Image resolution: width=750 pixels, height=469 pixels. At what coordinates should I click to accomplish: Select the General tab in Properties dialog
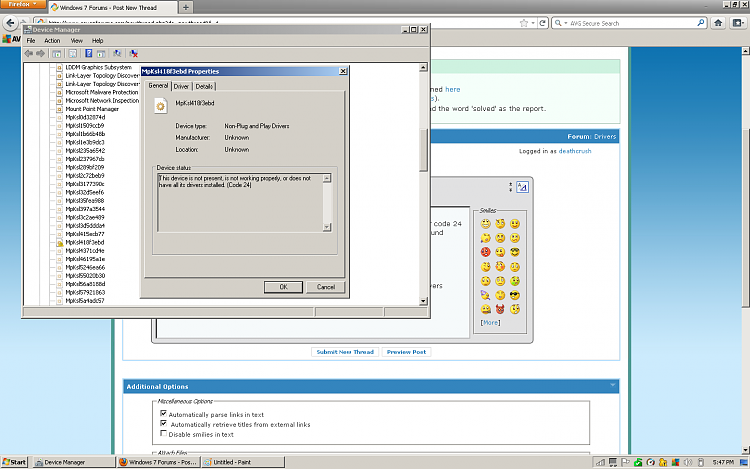click(158, 86)
